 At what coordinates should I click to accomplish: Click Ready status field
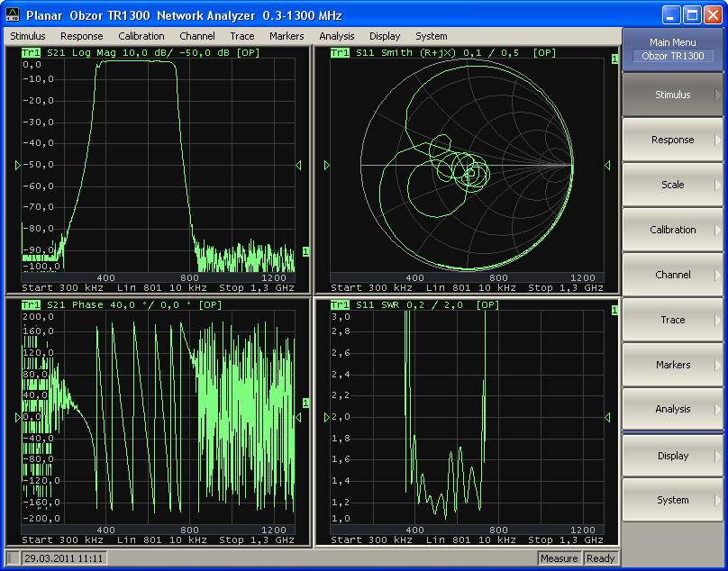coord(600,558)
